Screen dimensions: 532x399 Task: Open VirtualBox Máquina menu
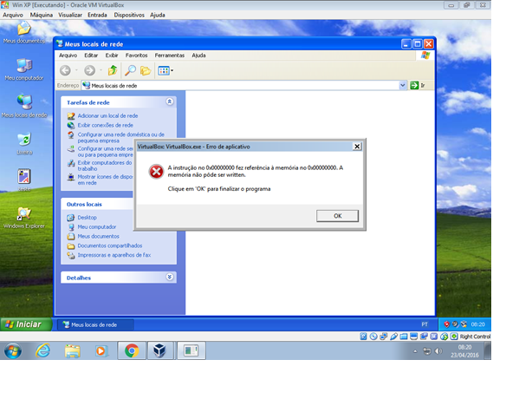pyautogui.click(x=42, y=15)
